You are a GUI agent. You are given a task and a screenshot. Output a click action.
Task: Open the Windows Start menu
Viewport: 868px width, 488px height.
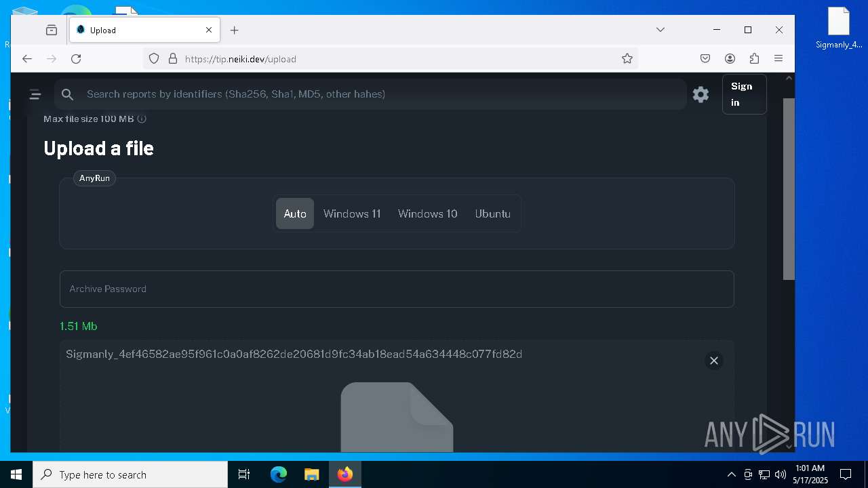pos(16,474)
